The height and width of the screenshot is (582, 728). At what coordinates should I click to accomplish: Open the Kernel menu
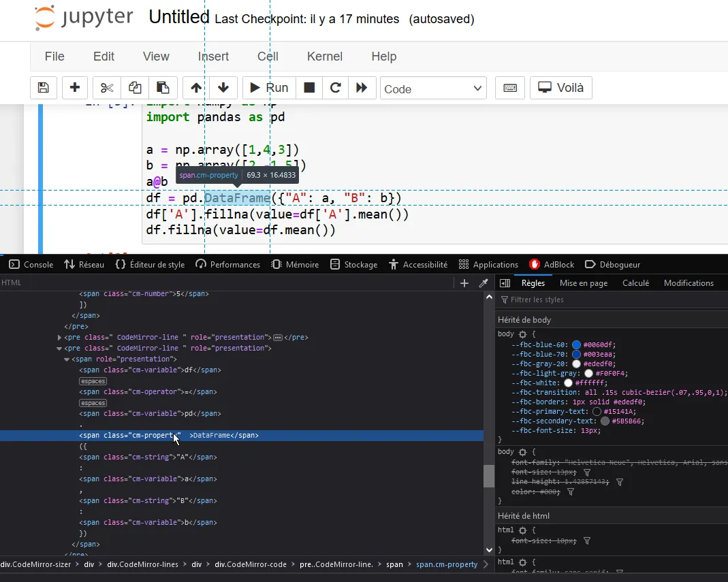[x=325, y=56]
